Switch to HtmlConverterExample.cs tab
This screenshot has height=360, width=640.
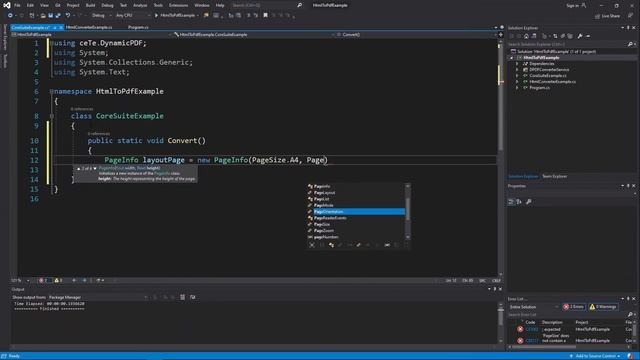pos(89,27)
